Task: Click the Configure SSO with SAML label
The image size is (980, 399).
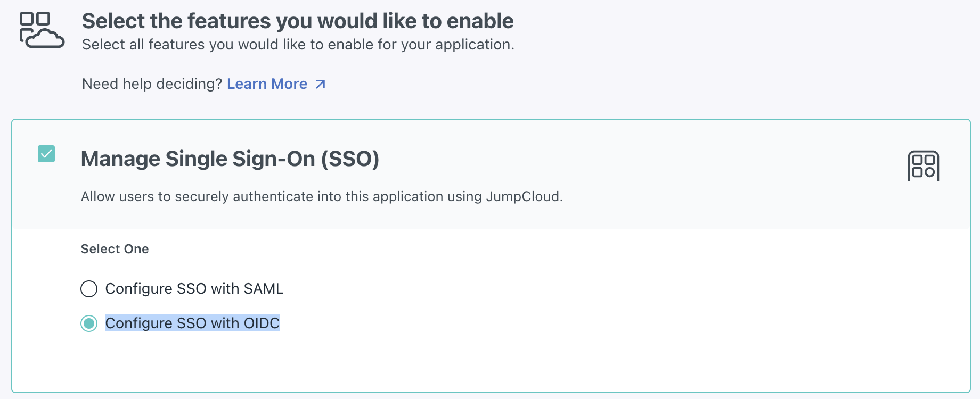Action: pyautogui.click(x=194, y=289)
